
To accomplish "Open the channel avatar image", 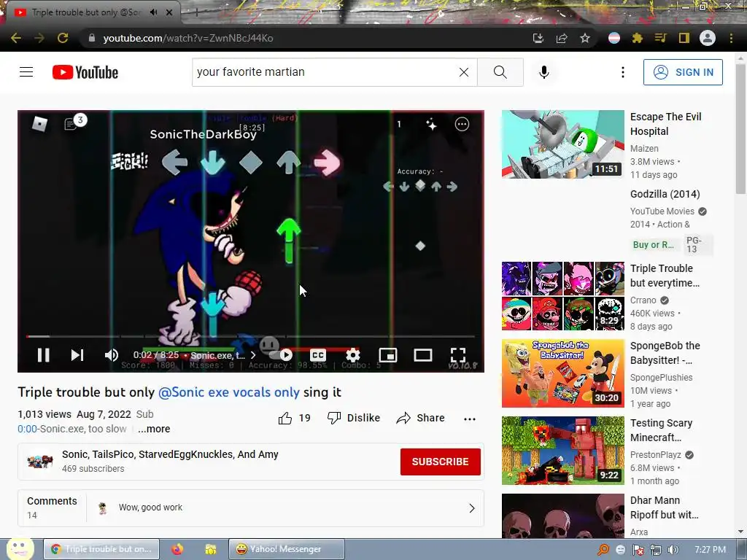I will click(x=39, y=461).
